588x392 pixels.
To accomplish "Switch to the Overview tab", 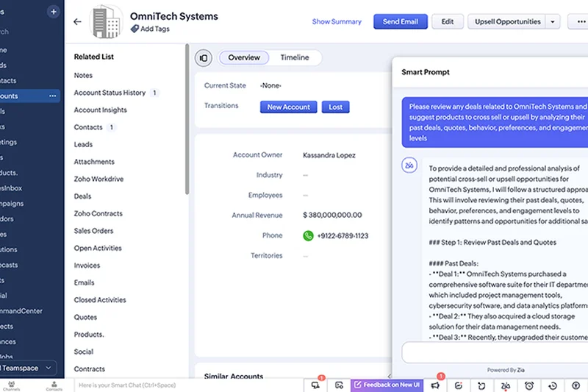I will coord(244,58).
